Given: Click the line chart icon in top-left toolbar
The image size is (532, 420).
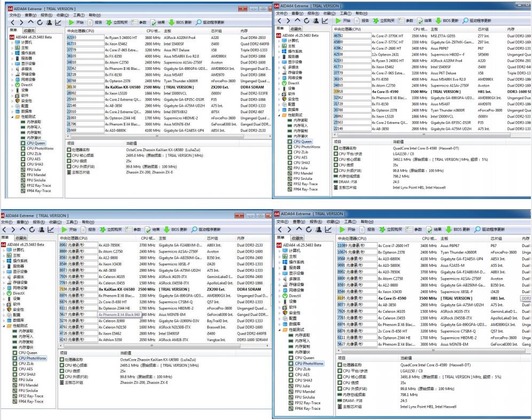Looking at the screenshot, I should [x=58, y=22].
